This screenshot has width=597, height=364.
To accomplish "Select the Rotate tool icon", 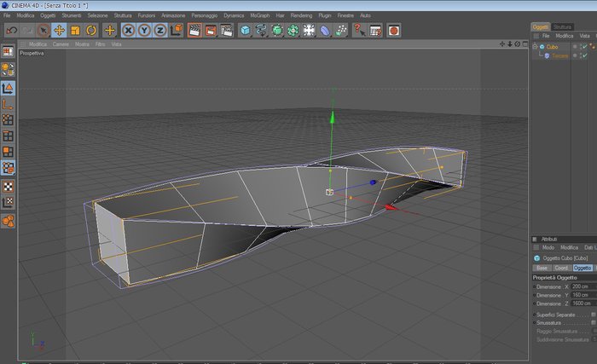I will point(91,30).
